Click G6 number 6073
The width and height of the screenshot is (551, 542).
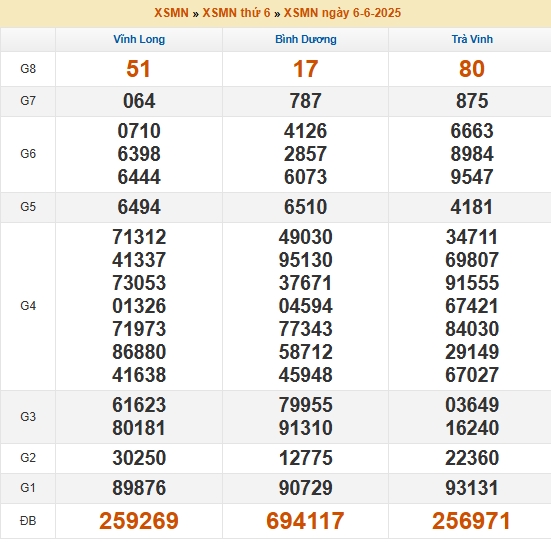pyautogui.click(x=306, y=177)
